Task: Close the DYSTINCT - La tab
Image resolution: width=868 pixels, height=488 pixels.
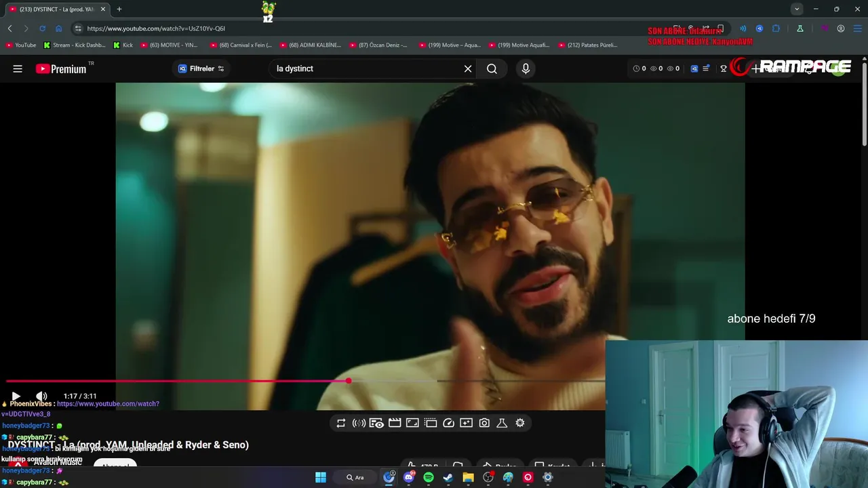Action: pos(103,9)
